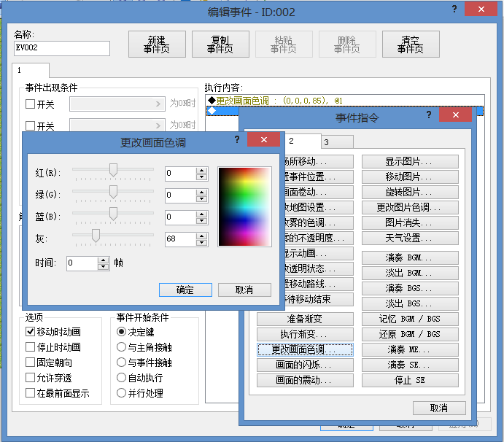The image size is (504, 442).
Task: Click the 绿(G) slider handle
Action: pyautogui.click(x=113, y=192)
